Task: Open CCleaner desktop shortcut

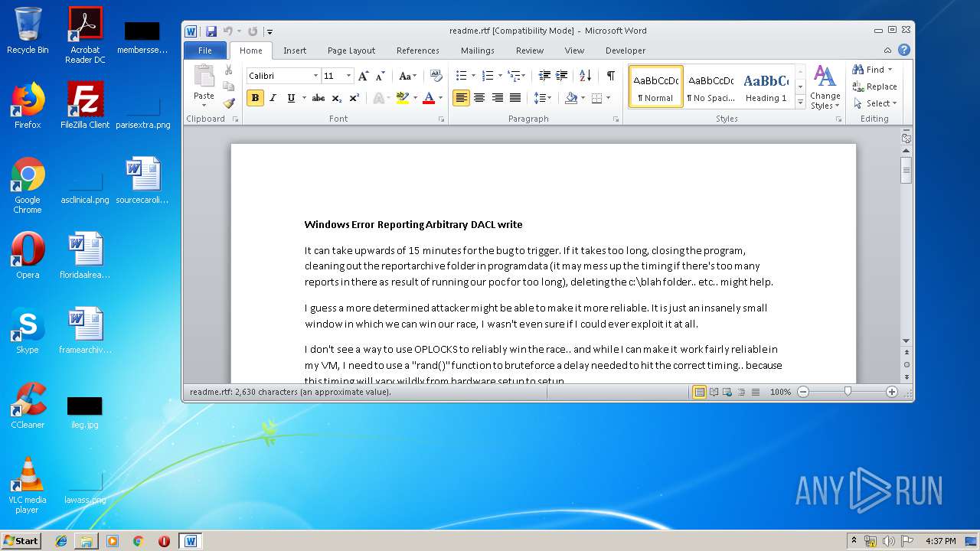Action: pos(28,407)
